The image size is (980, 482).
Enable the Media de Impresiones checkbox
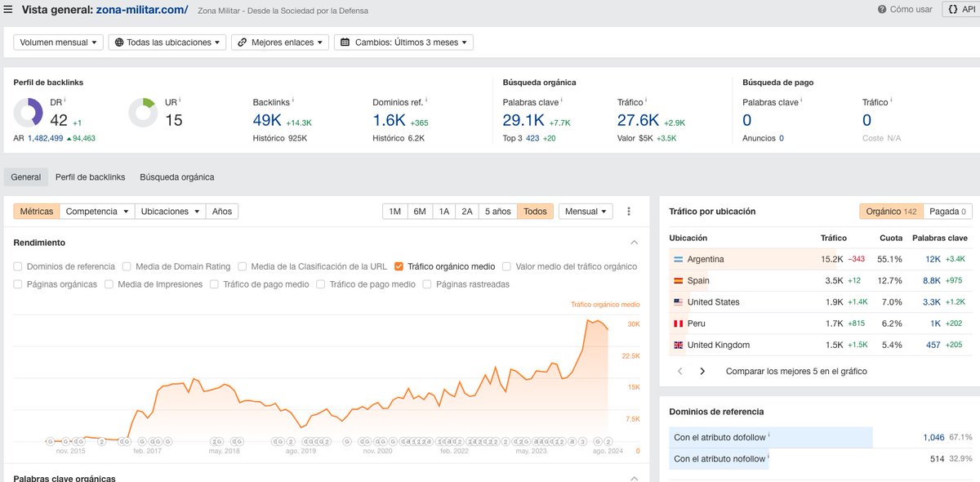click(x=109, y=284)
